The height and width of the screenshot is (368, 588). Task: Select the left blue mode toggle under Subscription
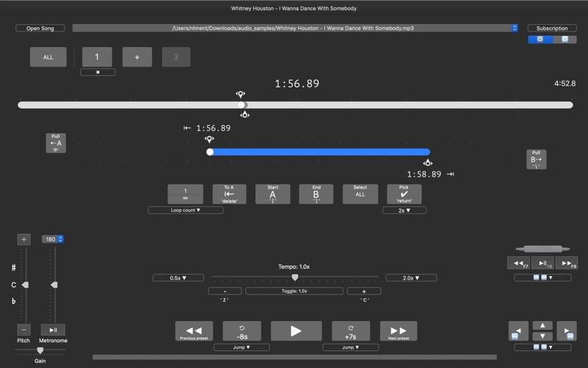click(x=540, y=39)
